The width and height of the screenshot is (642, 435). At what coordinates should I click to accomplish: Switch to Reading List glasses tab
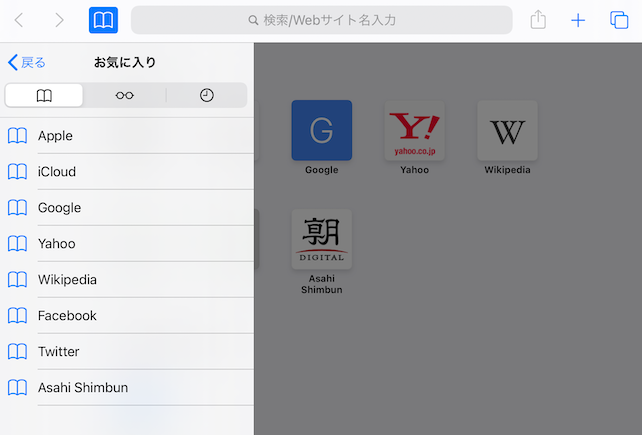[x=125, y=95]
